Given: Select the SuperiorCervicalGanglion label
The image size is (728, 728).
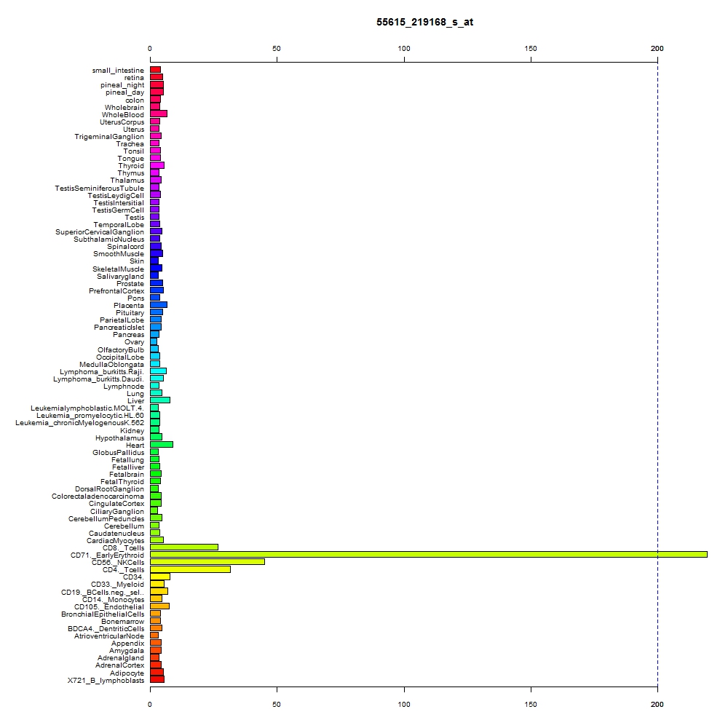Looking at the screenshot, I should click(x=99, y=232).
